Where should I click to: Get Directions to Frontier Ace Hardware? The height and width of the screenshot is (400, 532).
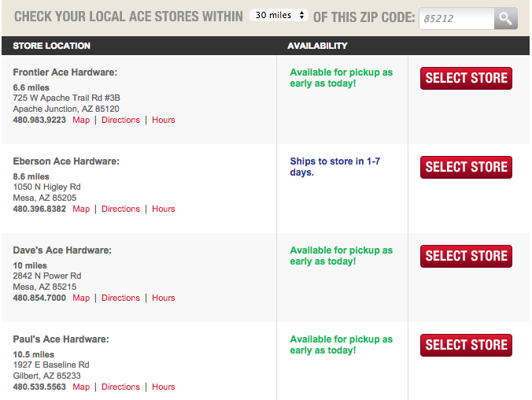coord(120,120)
